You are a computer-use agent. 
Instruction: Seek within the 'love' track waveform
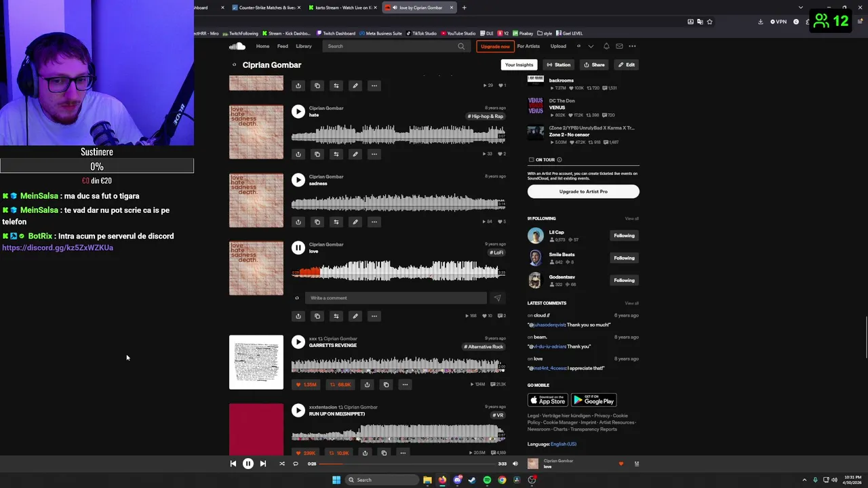399,271
